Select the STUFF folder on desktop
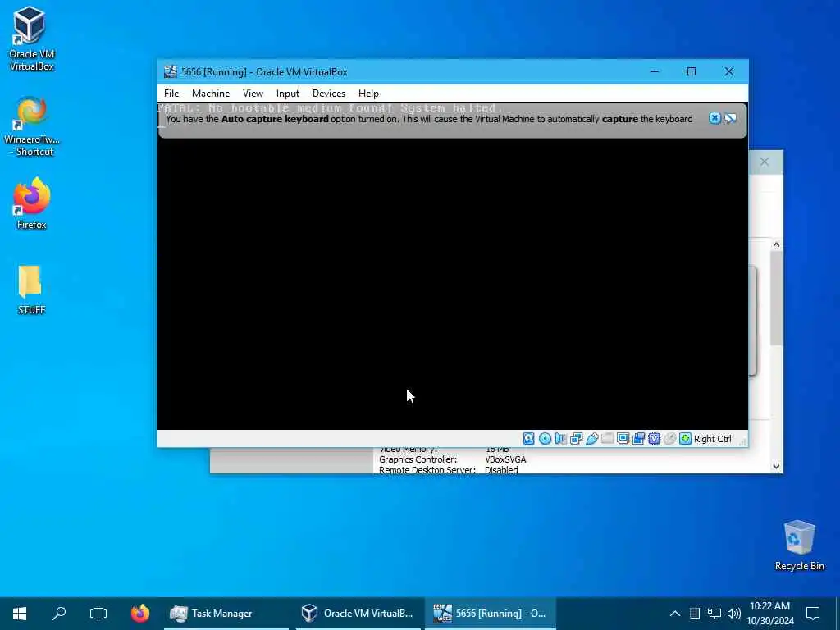 [x=31, y=290]
